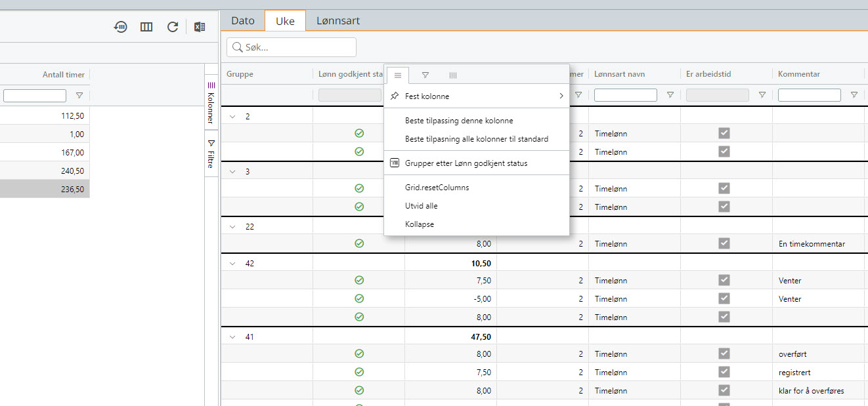Screen dimensions: 868x406
Task: Click the Søk search field
Action: pos(292,47)
